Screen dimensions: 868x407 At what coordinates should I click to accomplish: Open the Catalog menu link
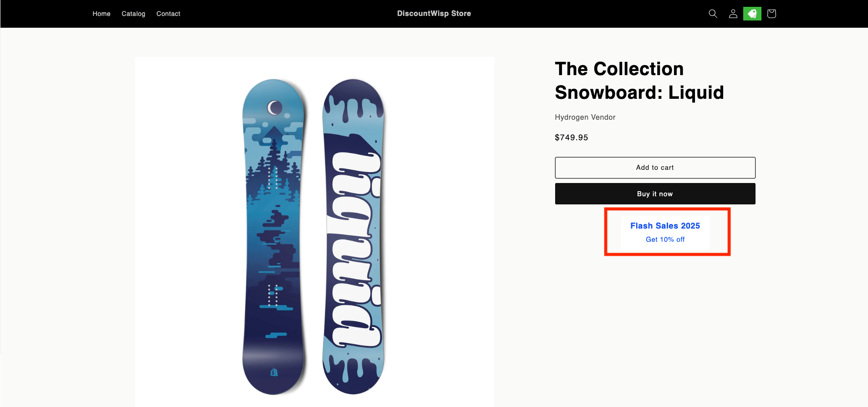[x=133, y=14]
